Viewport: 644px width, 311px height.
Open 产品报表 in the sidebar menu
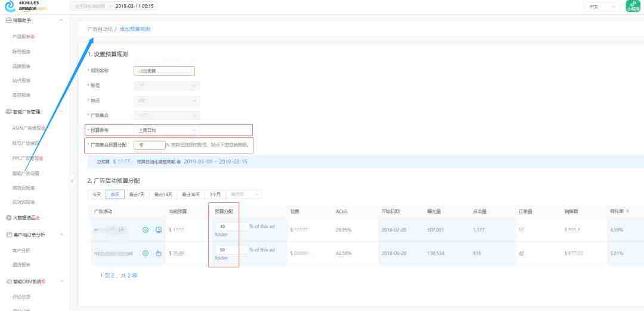(x=24, y=37)
